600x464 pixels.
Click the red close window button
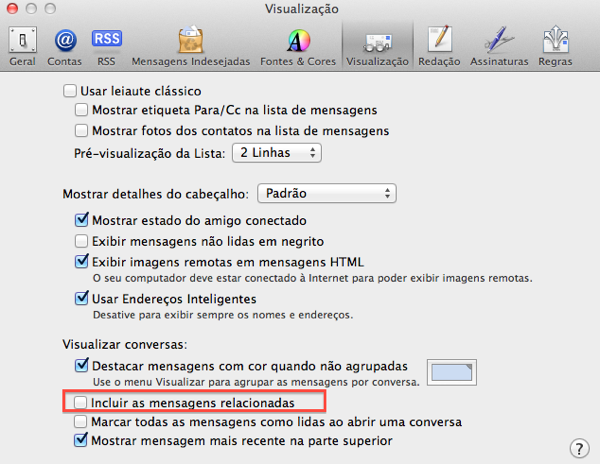click(x=13, y=8)
